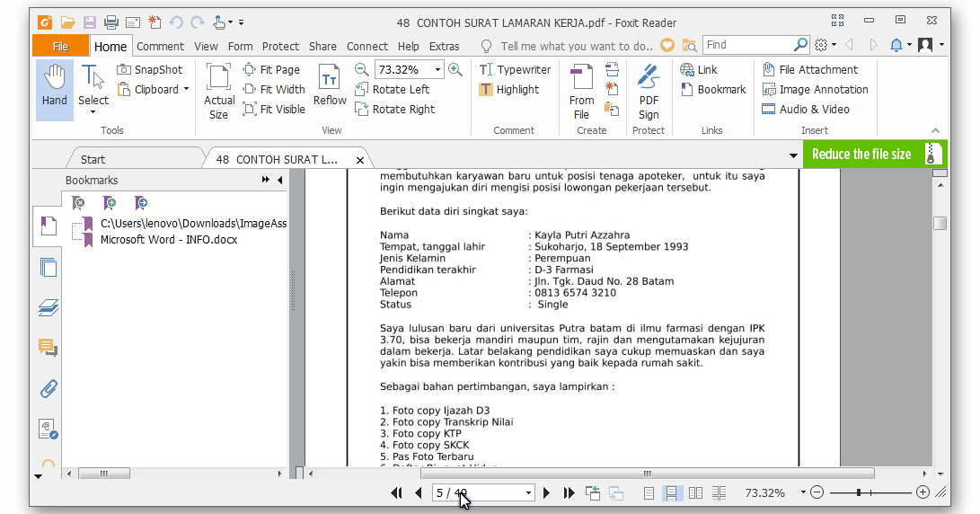Go to the last page
Viewport: 980px width, 514px height.
pos(569,492)
